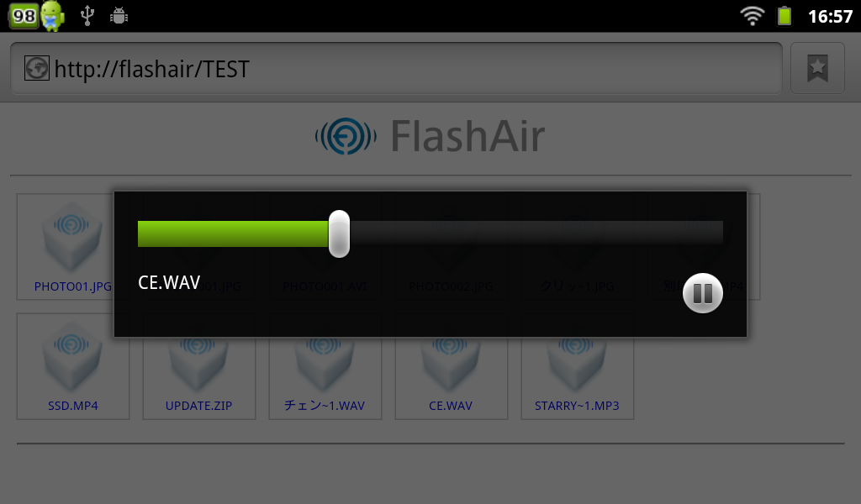
Task: Click the globe site icon in address bar
Action: pos(37,69)
